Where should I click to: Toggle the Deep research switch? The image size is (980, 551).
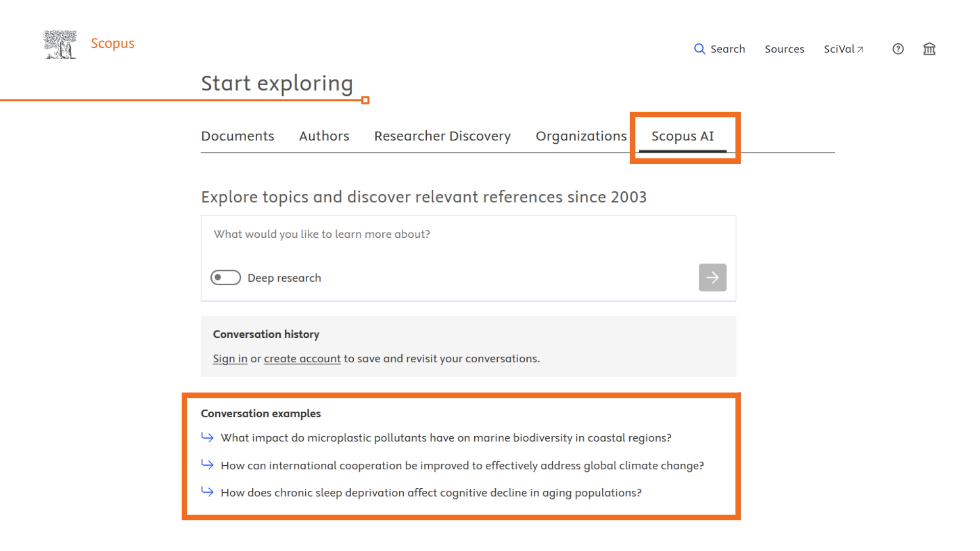tap(226, 278)
